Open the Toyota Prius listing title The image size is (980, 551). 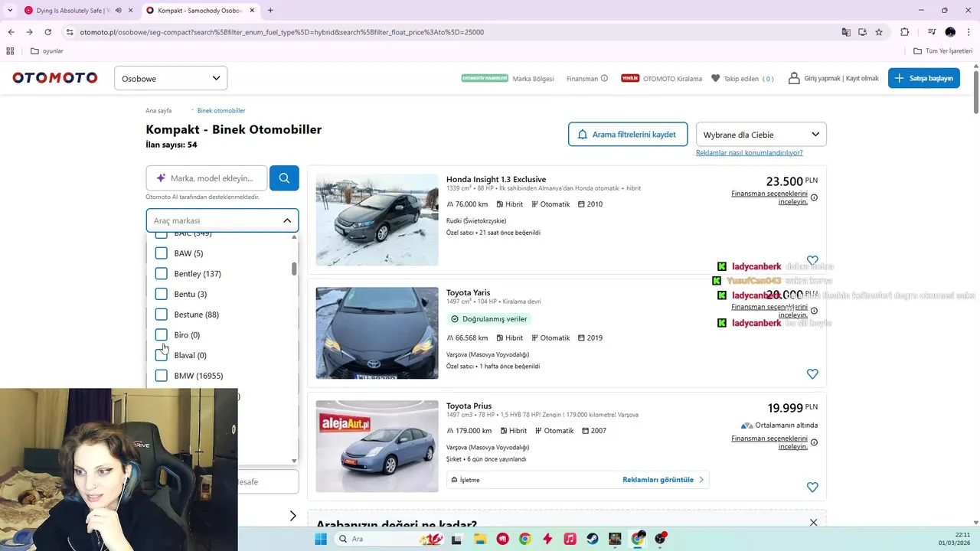point(469,406)
